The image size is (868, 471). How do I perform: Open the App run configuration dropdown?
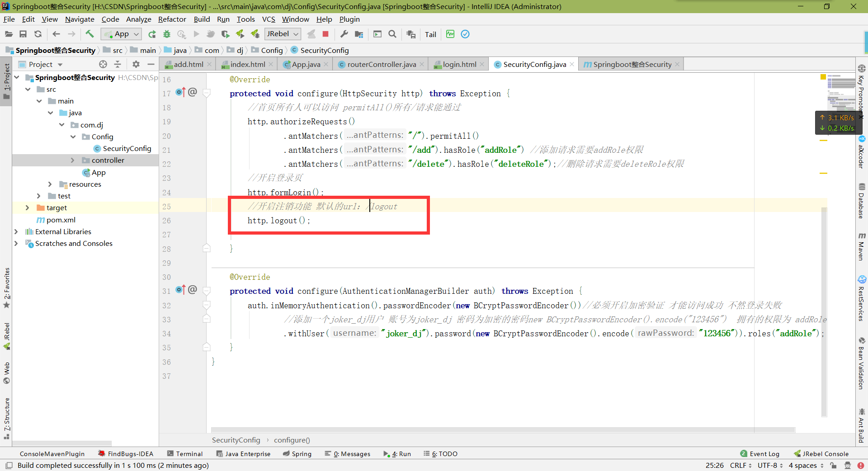click(121, 34)
